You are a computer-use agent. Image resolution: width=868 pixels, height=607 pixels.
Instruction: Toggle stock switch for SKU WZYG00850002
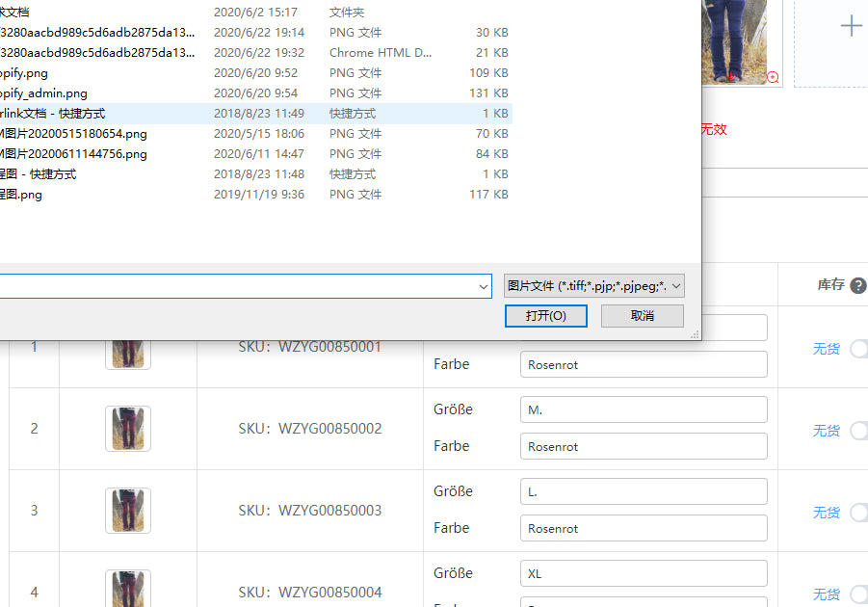tap(858, 431)
